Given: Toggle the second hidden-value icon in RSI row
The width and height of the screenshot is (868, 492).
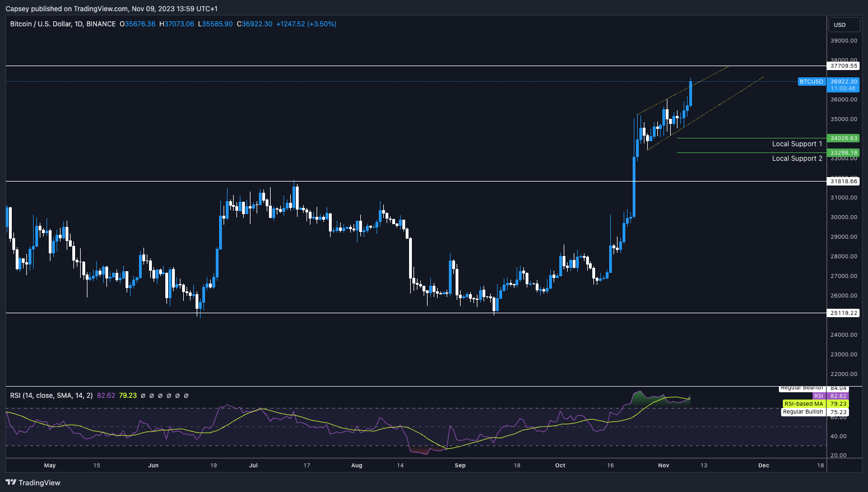Looking at the screenshot, I should (152, 395).
